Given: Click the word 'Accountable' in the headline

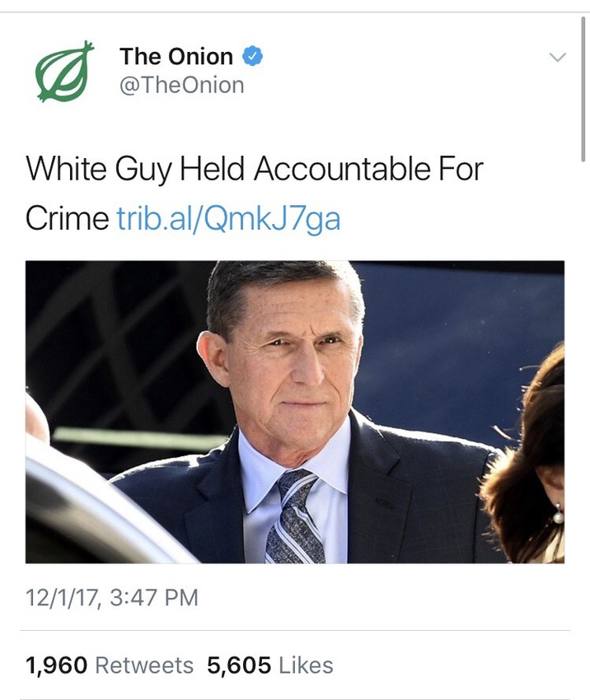Looking at the screenshot, I should (x=341, y=169).
